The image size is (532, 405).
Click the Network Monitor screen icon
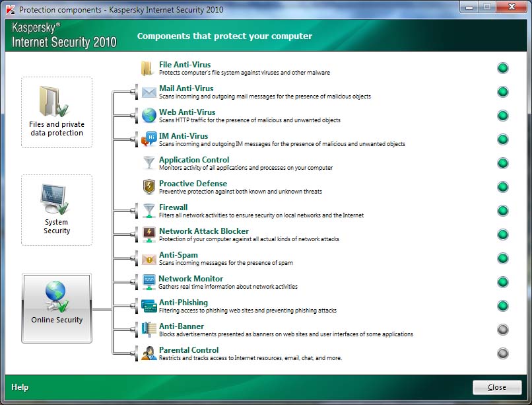tap(149, 282)
